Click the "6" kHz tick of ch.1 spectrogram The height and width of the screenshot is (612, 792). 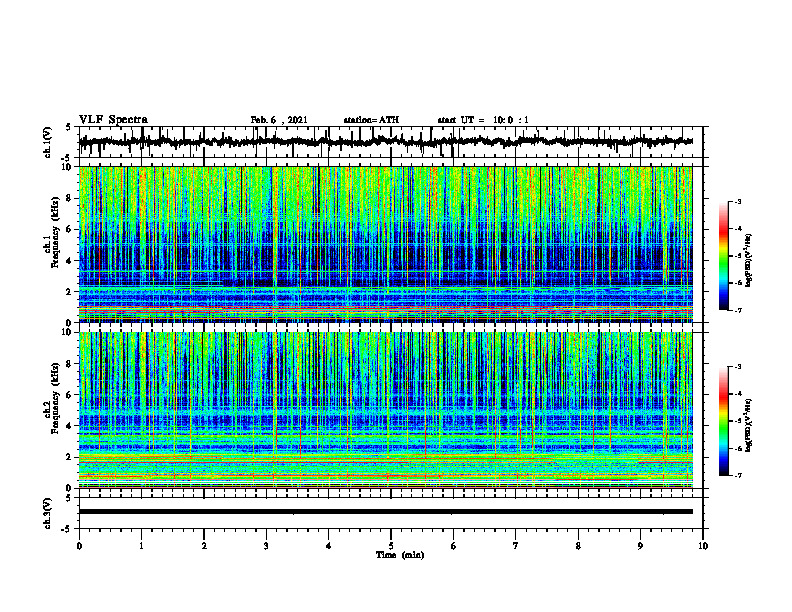71,230
